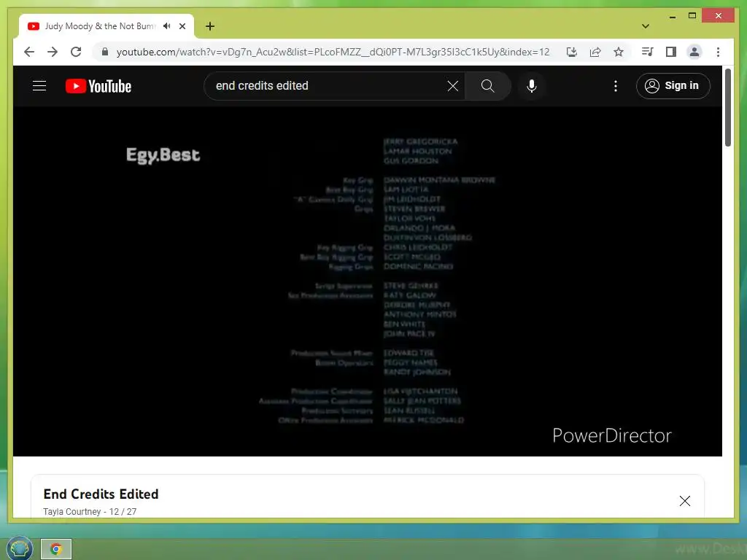Expand the tab search chevron

646,26
